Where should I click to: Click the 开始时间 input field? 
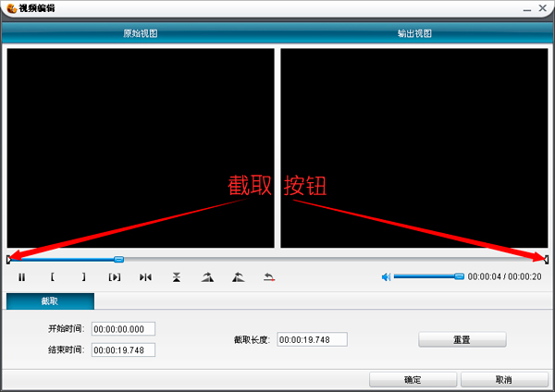point(123,329)
